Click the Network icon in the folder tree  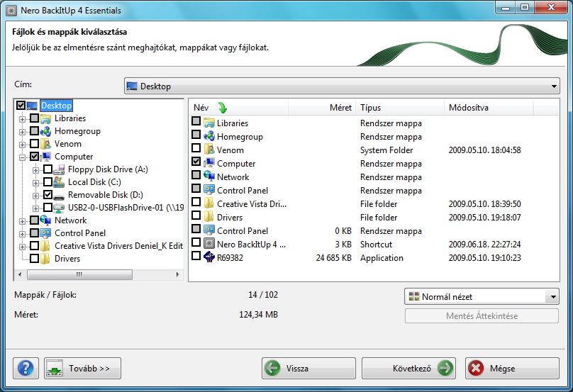(x=46, y=220)
